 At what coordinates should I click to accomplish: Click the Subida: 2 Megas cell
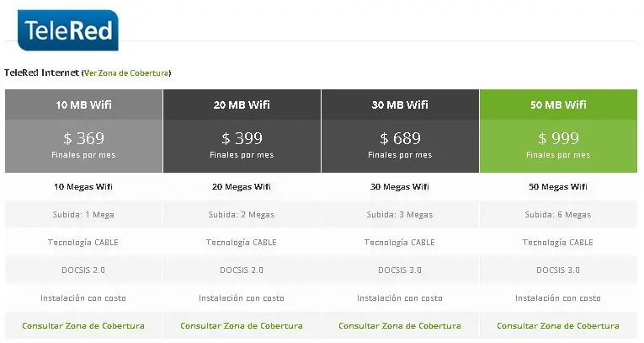click(242, 215)
